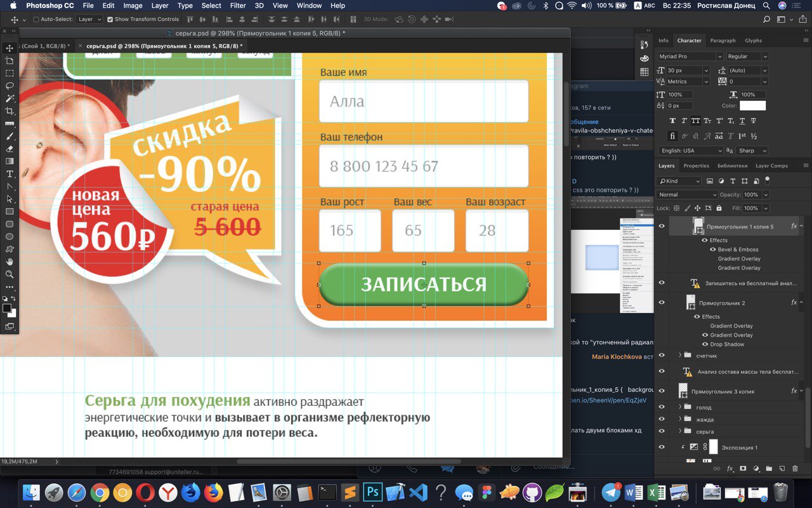Toggle Show Transform Controls checkbox
This screenshot has height=508, width=812.
110,20
